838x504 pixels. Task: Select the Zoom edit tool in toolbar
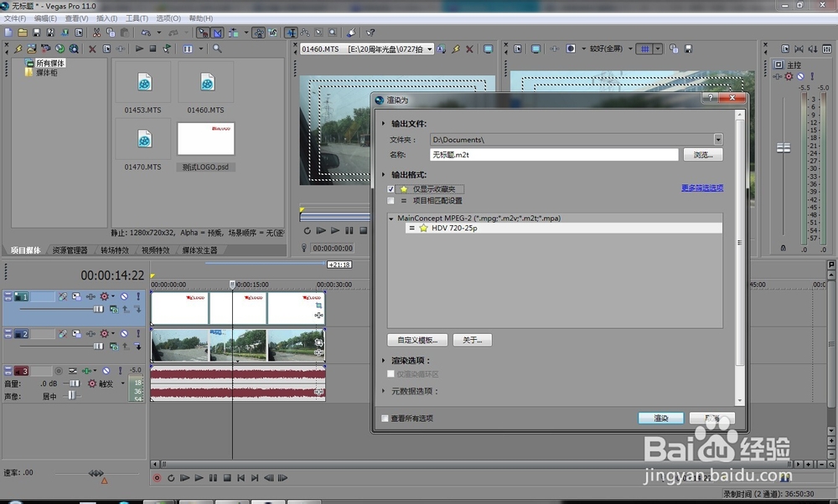[x=333, y=33]
